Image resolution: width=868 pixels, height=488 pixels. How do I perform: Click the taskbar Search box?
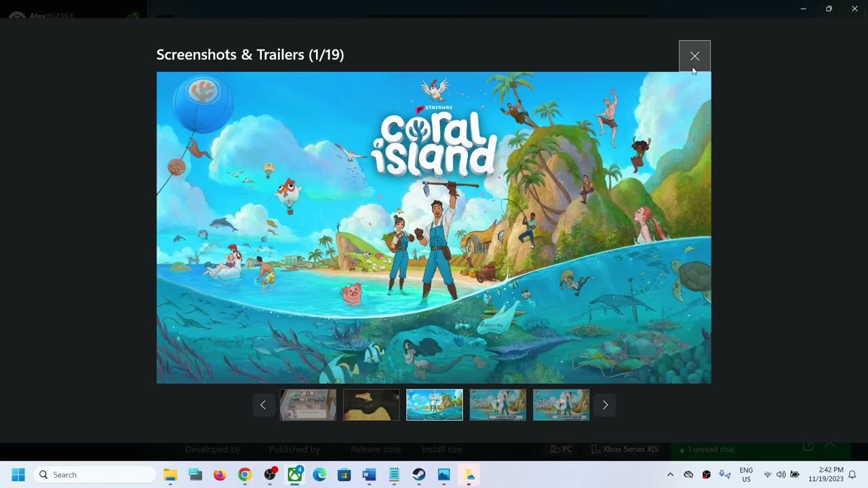[94, 474]
